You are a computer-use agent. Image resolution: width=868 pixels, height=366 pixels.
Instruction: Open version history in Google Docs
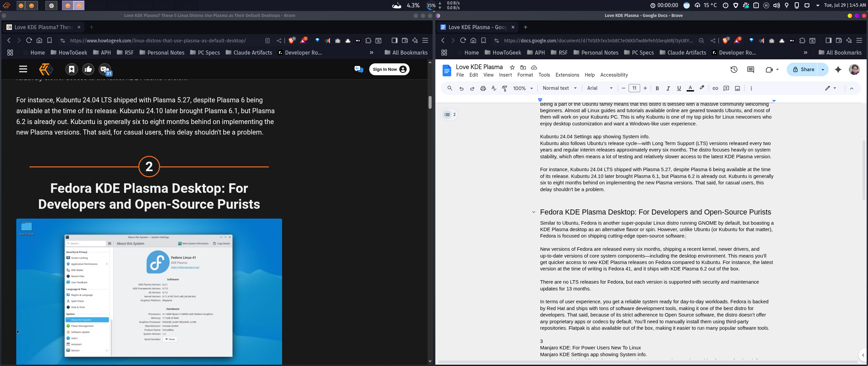click(733, 69)
